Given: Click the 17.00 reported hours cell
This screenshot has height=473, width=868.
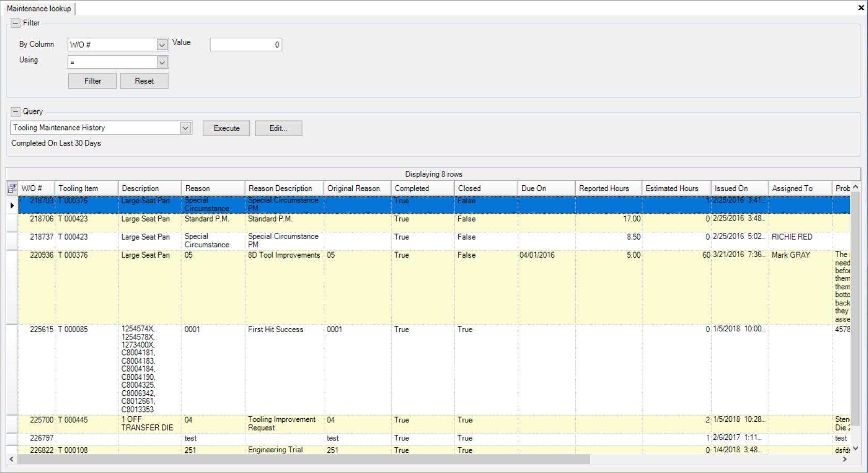Looking at the screenshot, I should pyautogui.click(x=609, y=223).
